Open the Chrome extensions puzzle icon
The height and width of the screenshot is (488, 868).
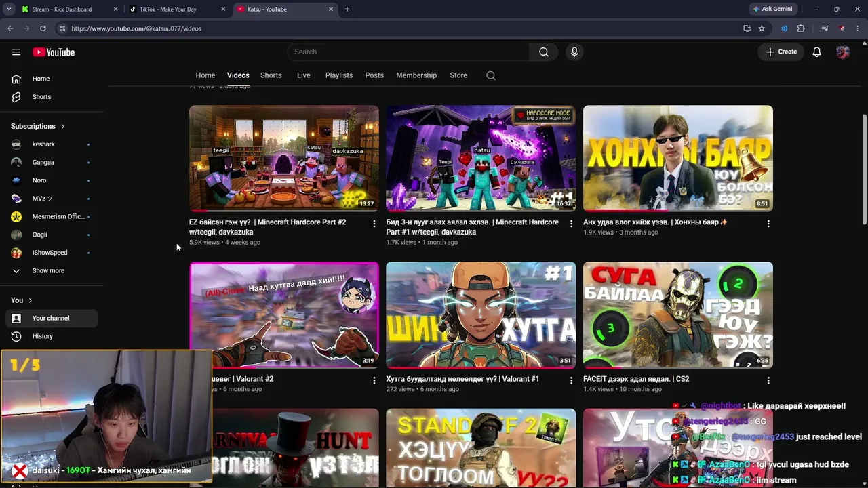[801, 28]
